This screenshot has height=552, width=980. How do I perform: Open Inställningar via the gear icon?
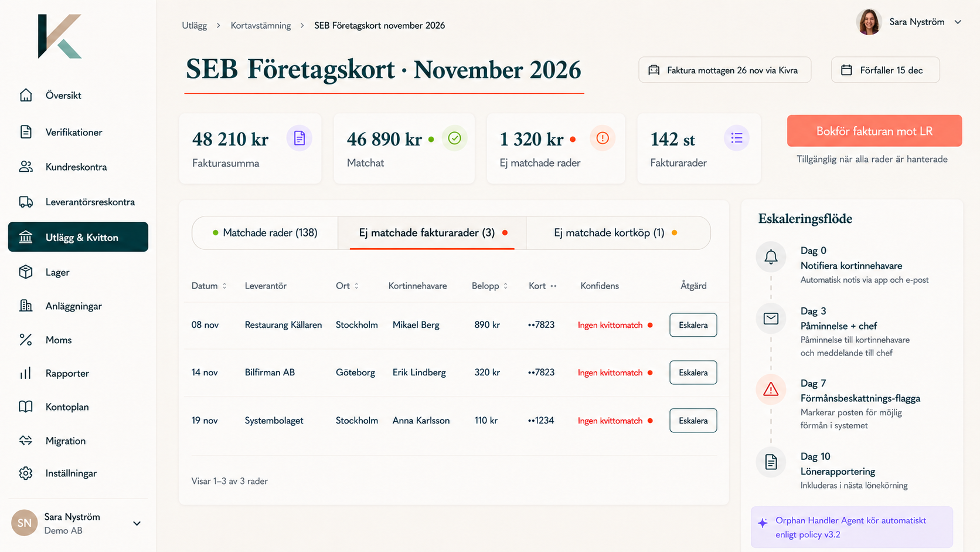[x=26, y=473]
